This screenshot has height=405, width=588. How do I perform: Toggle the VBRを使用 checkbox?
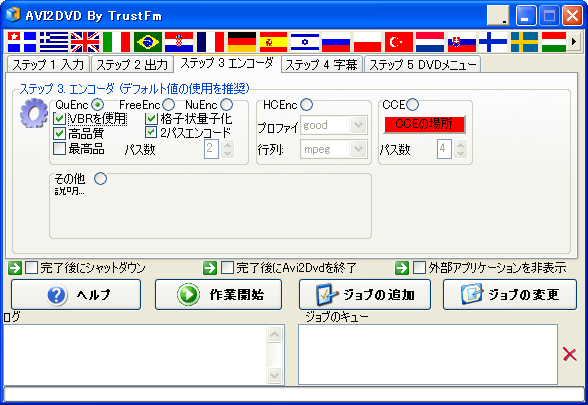(x=59, y=119)
